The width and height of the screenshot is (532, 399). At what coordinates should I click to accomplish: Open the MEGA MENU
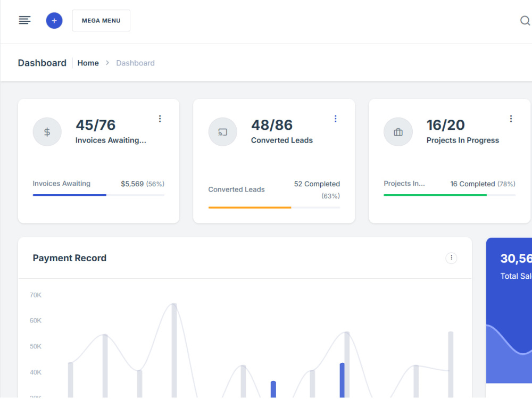pos(101,21)
